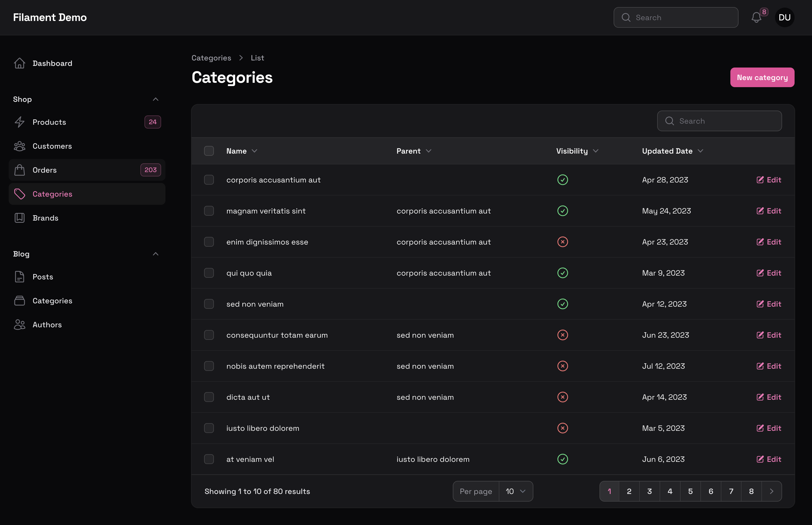Click the New category button
This screenshot has height=525, width=812.
[762, 77]
